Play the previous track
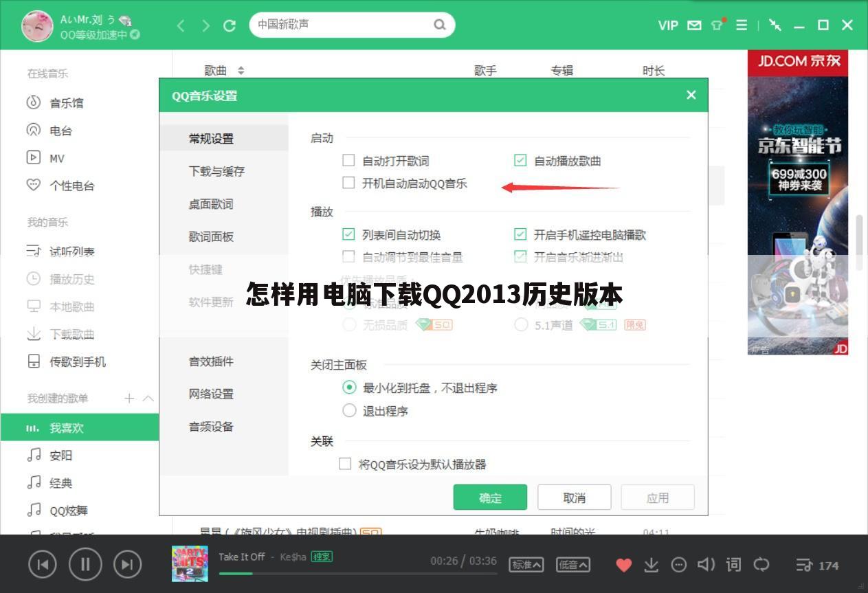Viewport: 868px width, 593px height. pos(43,565)
